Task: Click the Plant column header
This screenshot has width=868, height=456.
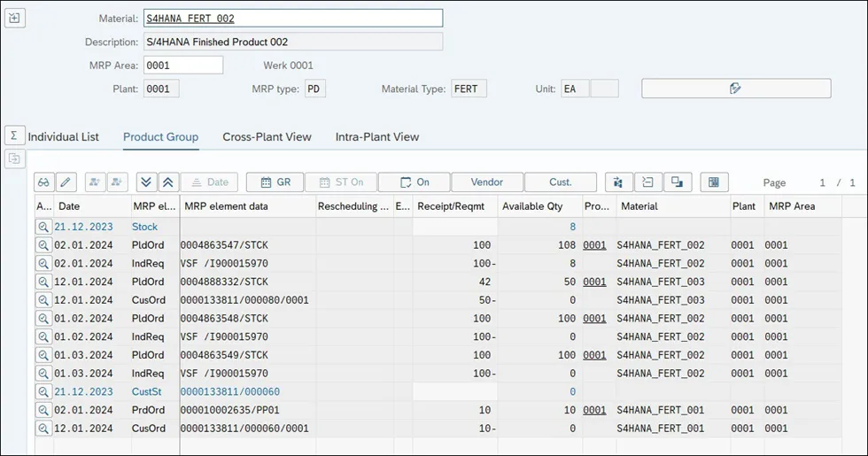Action: (x=748, y=206)
